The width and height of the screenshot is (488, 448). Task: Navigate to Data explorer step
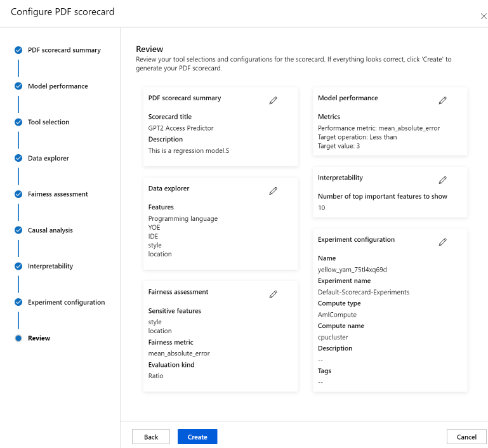point(48,158)
